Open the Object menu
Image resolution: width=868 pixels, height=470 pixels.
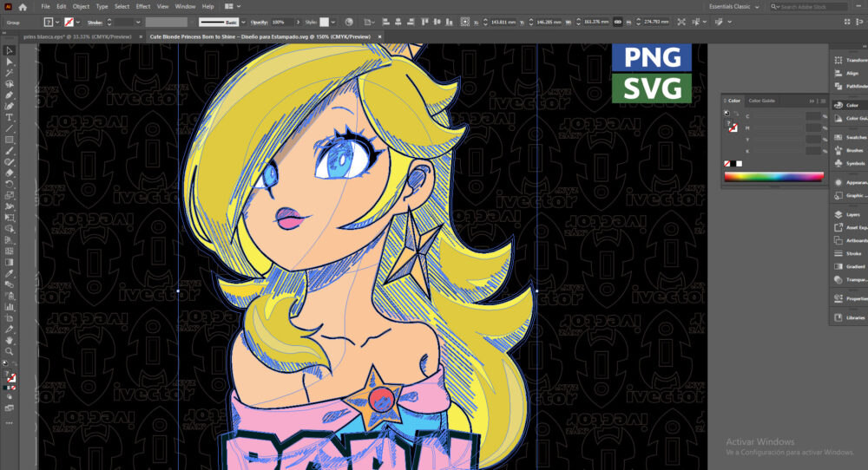pos(81,7)
